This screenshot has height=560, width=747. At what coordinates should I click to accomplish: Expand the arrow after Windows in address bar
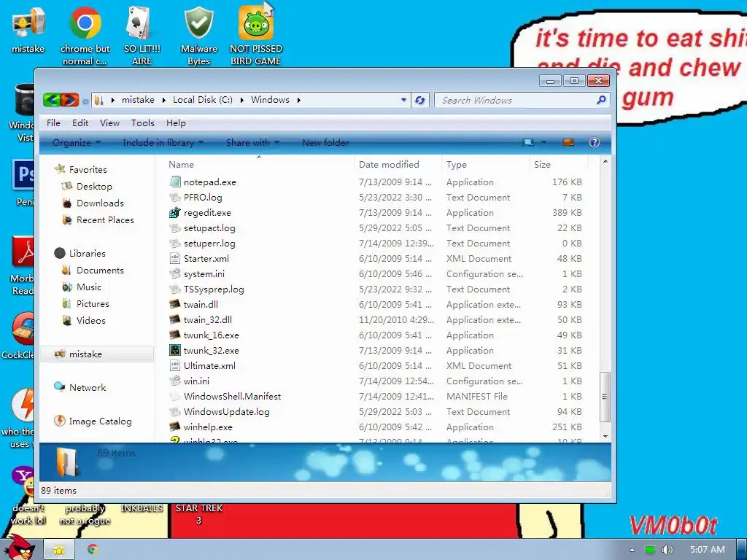pos(298,100)
